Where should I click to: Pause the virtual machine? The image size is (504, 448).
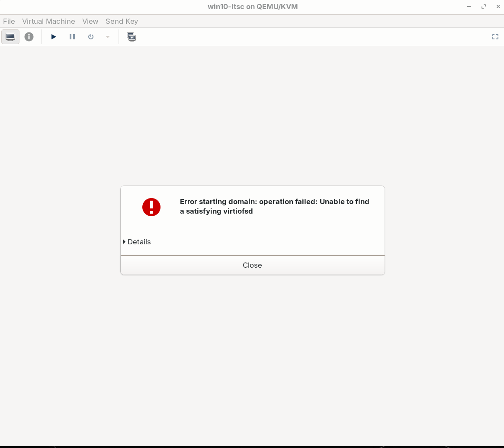(x=72, y=37)
